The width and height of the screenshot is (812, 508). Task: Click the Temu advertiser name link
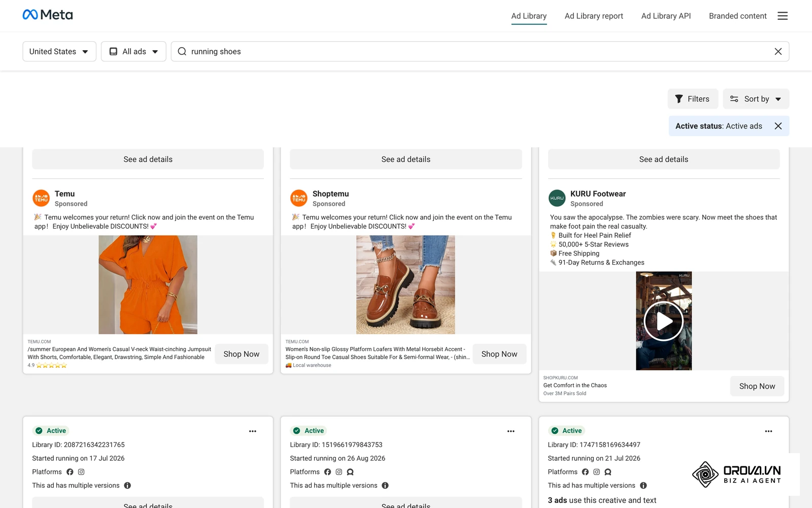click(x=64, y=194)
